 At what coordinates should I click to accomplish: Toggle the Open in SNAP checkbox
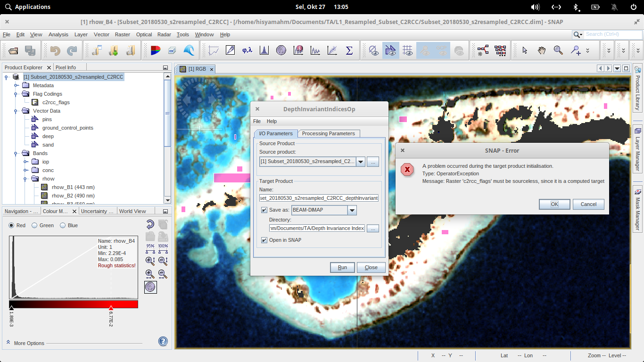264,240
